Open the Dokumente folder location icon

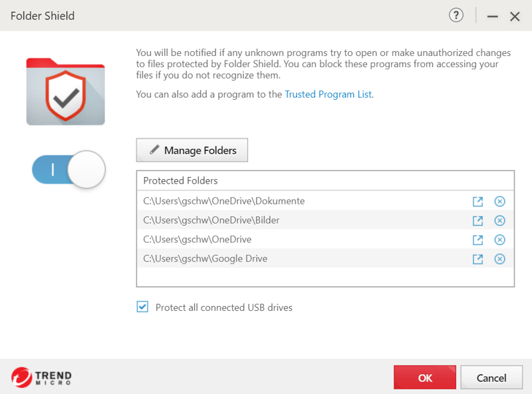coord(477,202)
